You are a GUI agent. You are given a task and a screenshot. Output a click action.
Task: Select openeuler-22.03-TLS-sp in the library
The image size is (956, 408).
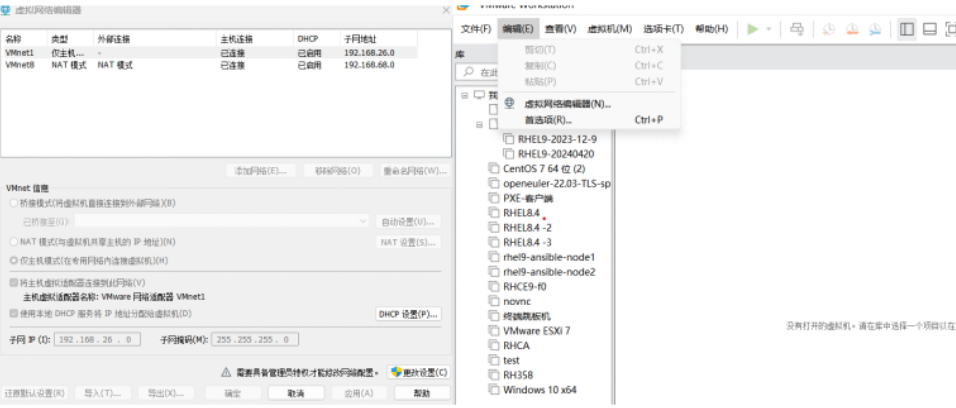(557, 183)
